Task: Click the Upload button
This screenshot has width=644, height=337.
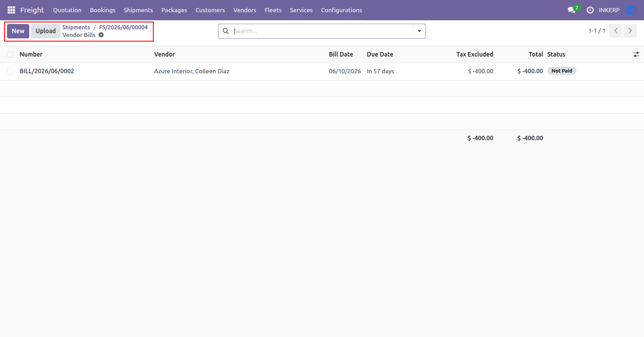Action: click(46, 31)
